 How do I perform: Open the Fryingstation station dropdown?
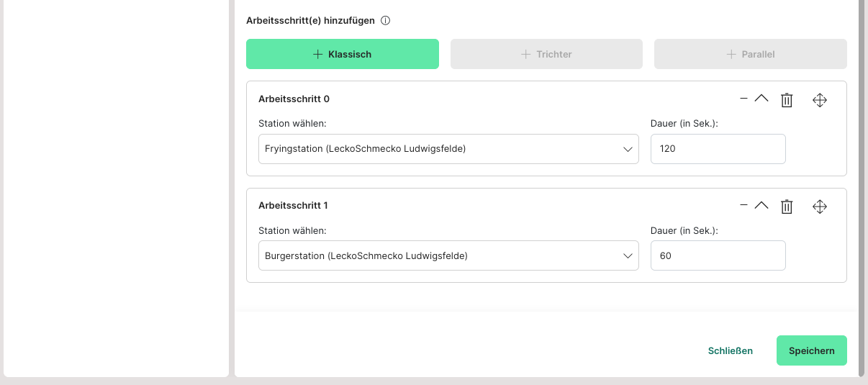pyautogui.click(x=448, y=149)
